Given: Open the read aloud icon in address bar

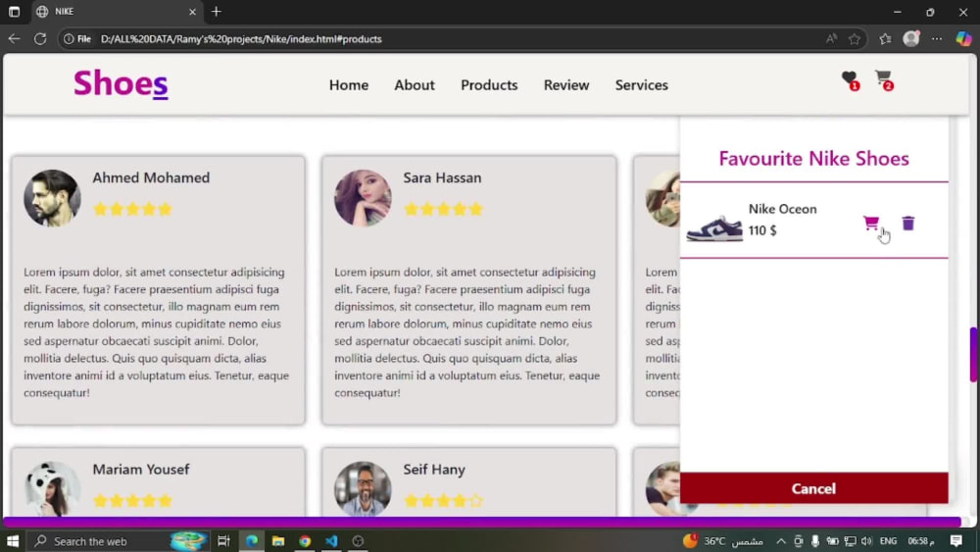Looking at the screenshot, I should 831,39.
